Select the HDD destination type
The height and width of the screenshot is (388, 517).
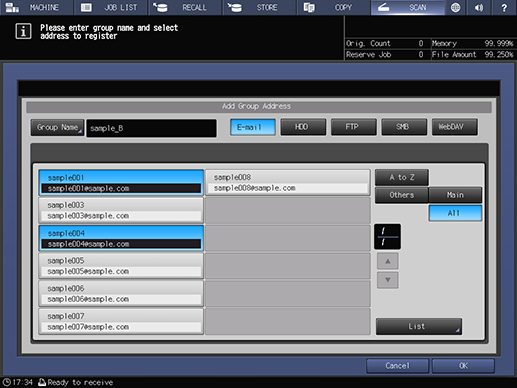pyautogui.click(x=303, y=127)
